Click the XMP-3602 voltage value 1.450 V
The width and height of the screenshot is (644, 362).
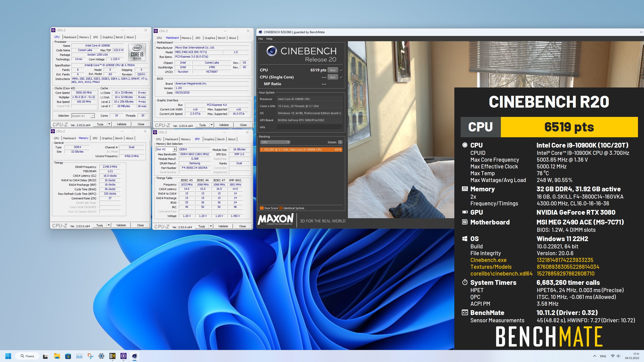(x=235, y=216)
